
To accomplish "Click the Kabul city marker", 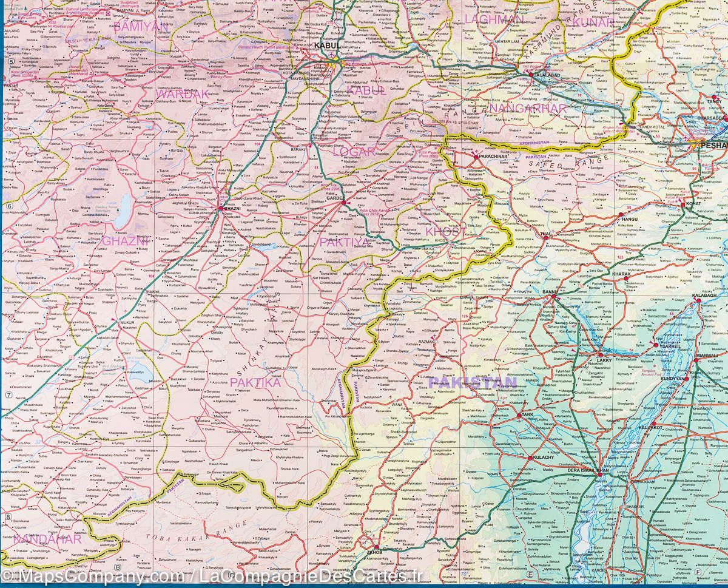I will (x=333, y=60).
